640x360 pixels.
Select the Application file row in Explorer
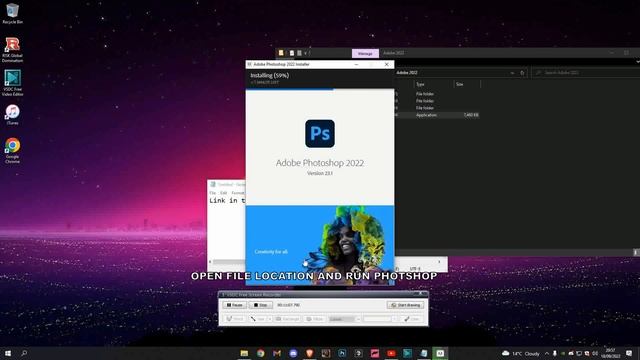(x=437, y=115)
